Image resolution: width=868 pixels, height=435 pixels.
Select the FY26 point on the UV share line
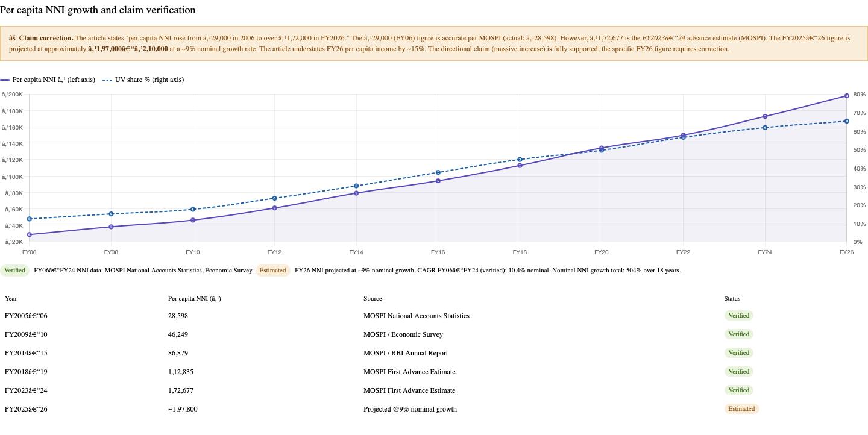click(847, 121)
